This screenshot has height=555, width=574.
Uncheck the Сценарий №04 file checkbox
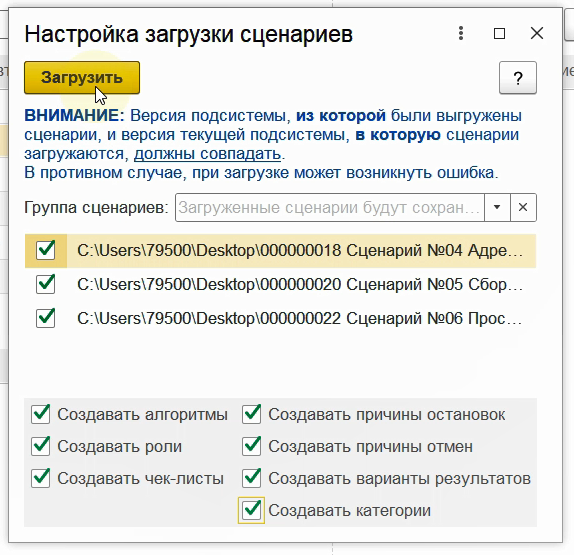point(46,251)
